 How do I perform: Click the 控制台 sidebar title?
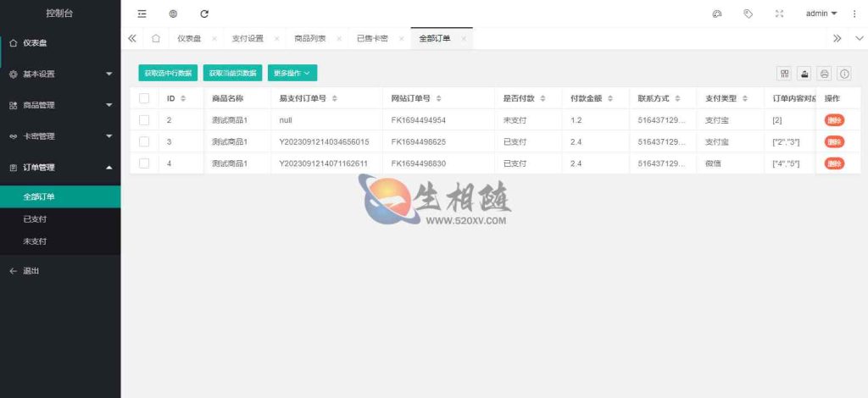tap(59, 14)
